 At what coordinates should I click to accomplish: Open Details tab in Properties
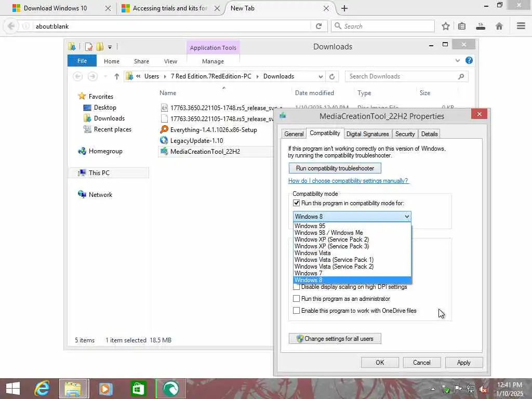pos(429,134)
